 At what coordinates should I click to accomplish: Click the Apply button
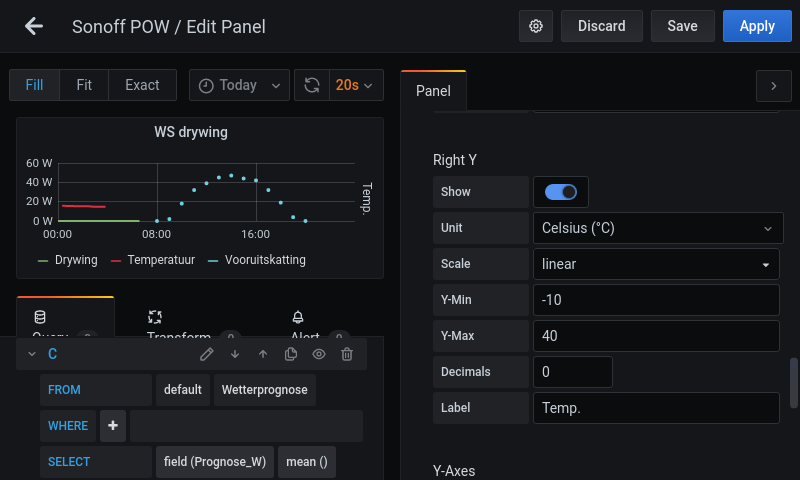pyautogui.click(x=757, y=26)
